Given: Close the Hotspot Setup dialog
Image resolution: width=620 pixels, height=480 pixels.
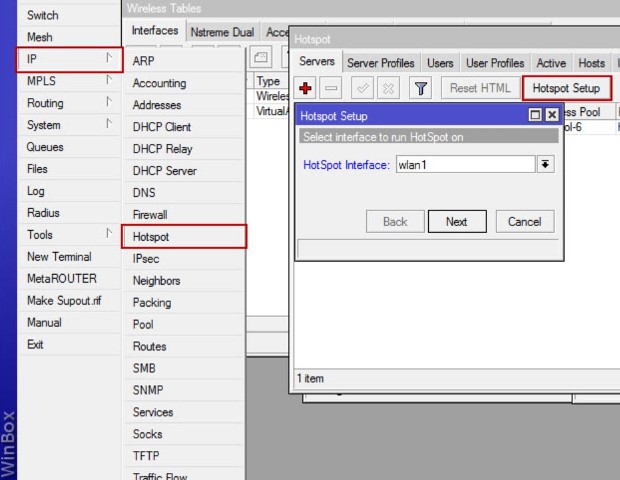Looking at the screenshot, I should point(552,115).
